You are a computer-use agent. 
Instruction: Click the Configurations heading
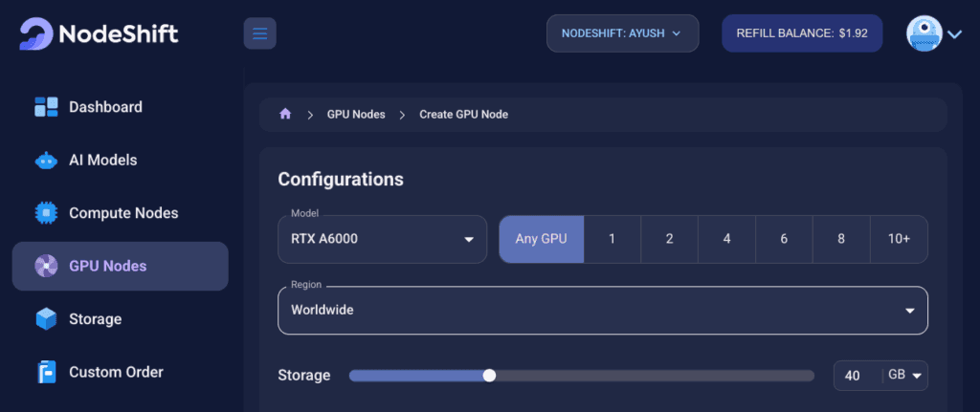[x=341, y=180]
